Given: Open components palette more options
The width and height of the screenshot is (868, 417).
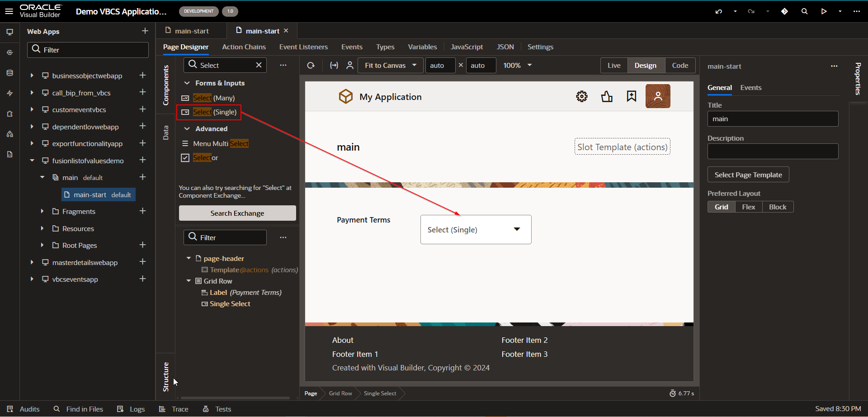Looking at the screenshot, I should 283,65.
